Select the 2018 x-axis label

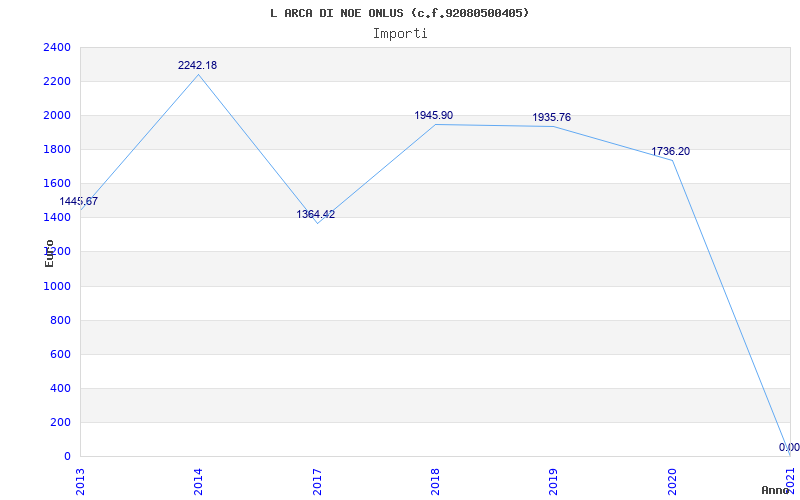tap(435, 482)
